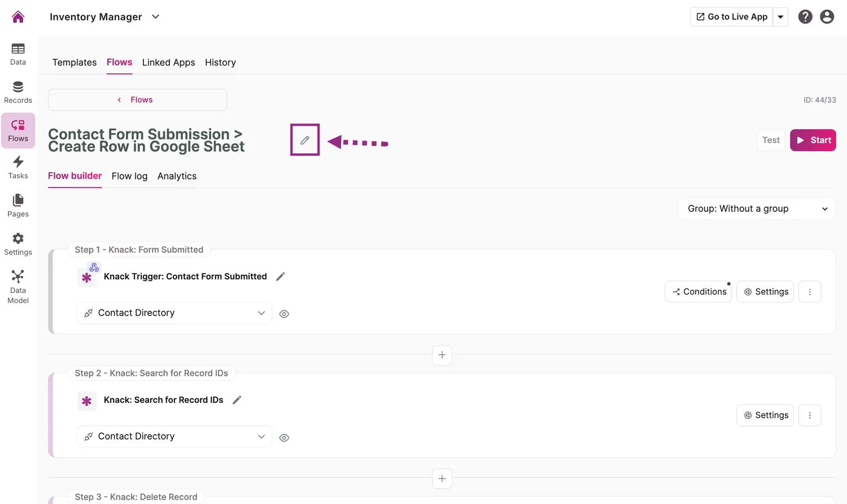This screenshot has width=847, height=504.
Task: Open the help question mark icon
Action: (x=805, y=17)
